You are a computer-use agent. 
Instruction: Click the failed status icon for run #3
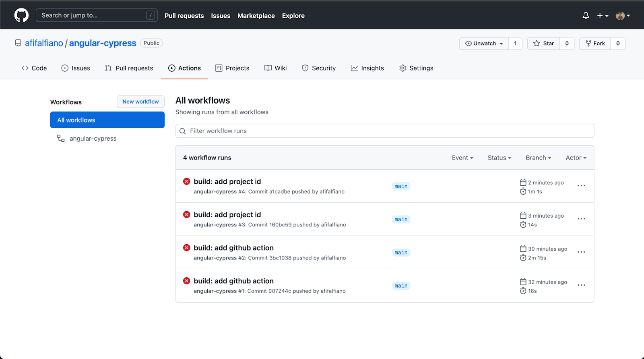(187, 214)
